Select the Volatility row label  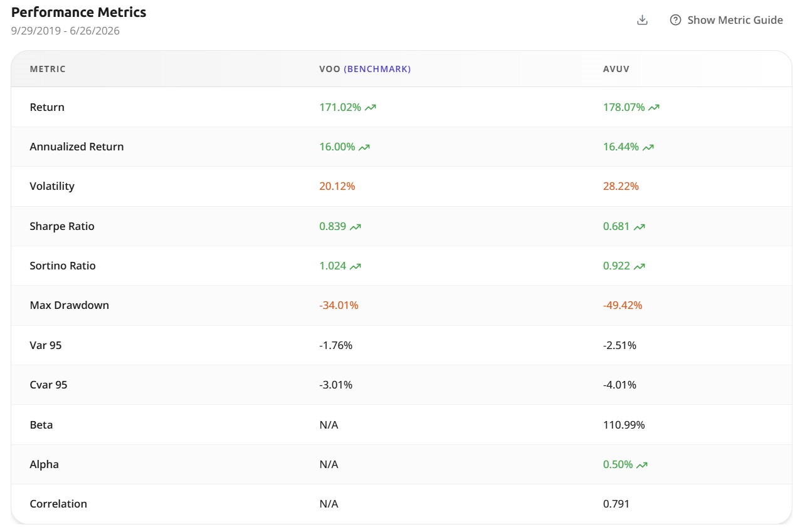point(52,186)
